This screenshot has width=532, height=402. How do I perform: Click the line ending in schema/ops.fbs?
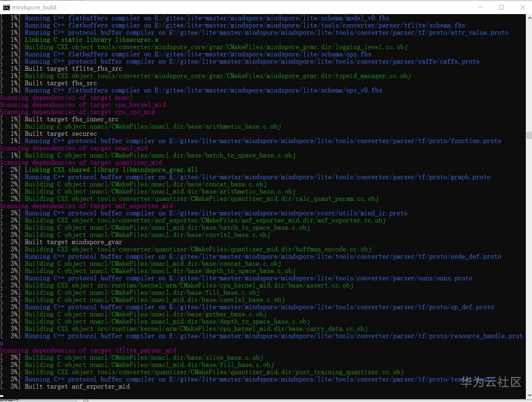coord(186,54)
